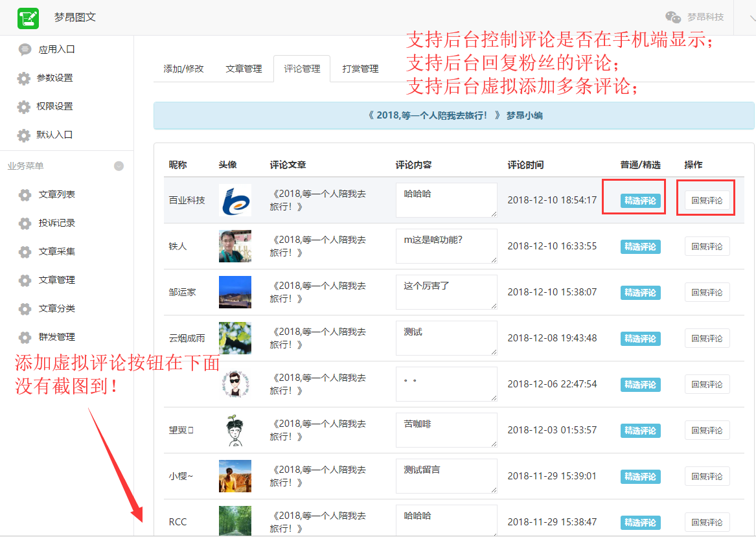Open 应用入口 in the sidebar
The width and height of the screenshot is (756, 537).
56,50
